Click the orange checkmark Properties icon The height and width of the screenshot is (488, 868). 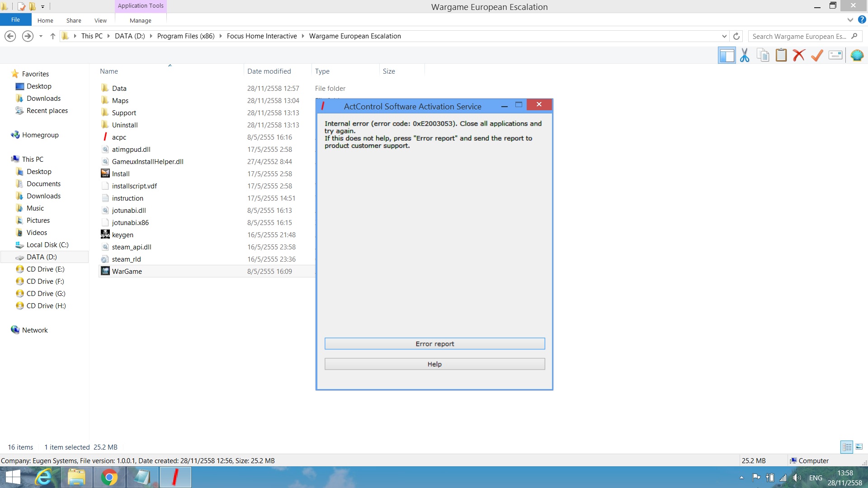[817, 56]
